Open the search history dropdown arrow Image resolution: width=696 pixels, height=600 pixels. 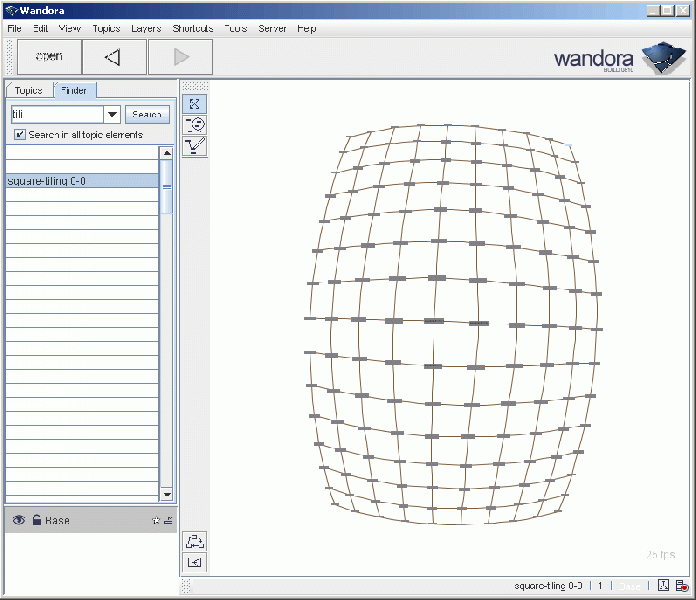pos(112,115)
